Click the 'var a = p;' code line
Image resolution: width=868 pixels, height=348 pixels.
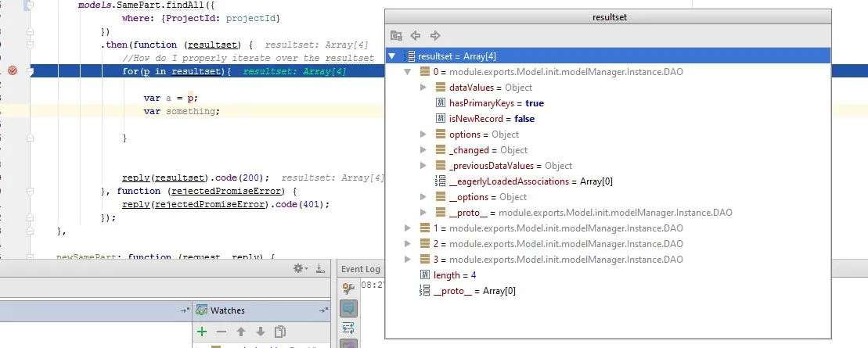(171, 98)
